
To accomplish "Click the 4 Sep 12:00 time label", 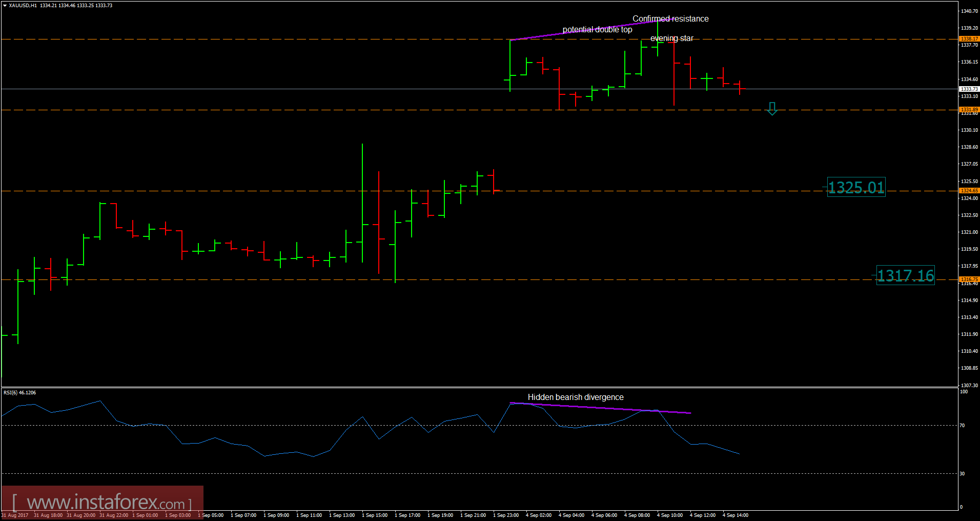I will pyautogui.click(x=703, y=515).
